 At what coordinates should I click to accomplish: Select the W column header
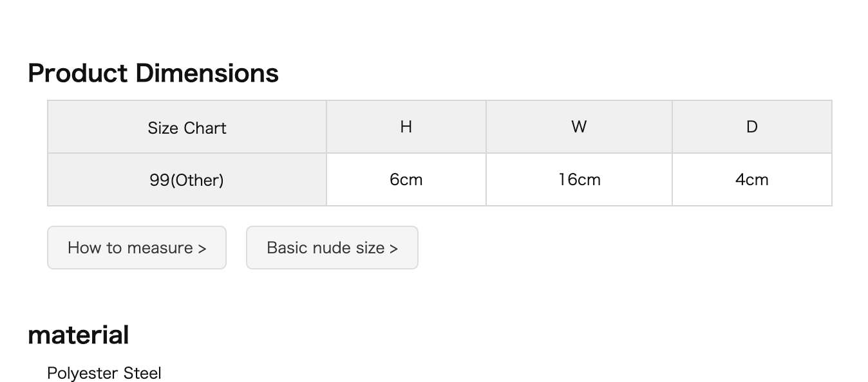579,127
